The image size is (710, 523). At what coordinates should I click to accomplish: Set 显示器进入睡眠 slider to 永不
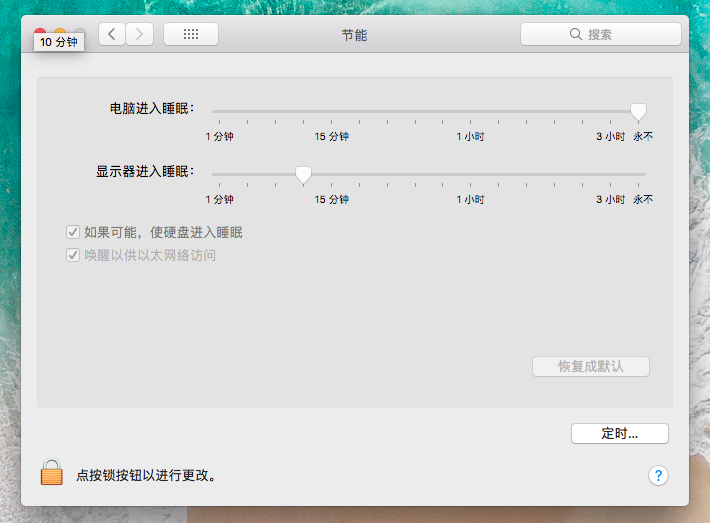642,175
